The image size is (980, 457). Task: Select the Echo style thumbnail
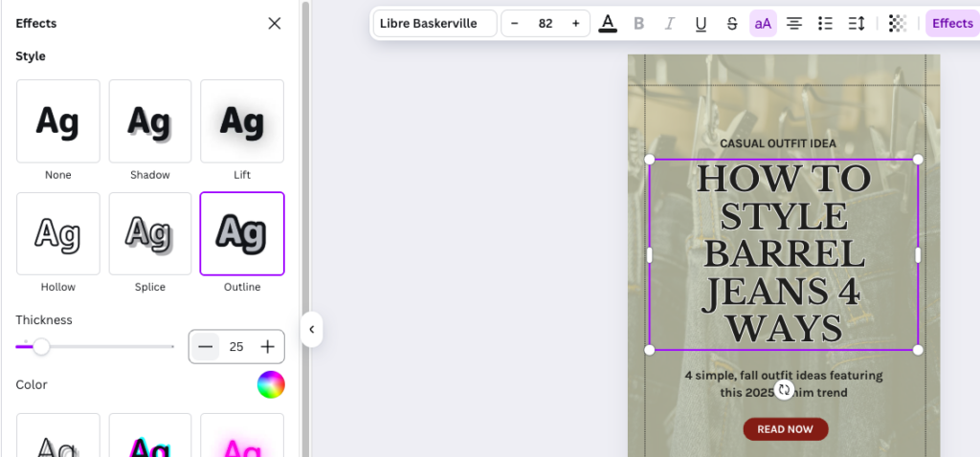[58, 435]
